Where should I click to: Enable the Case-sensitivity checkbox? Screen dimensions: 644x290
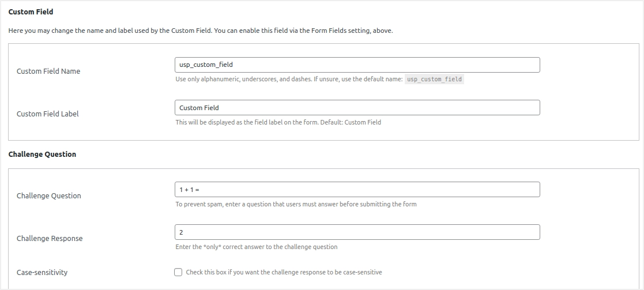178,272
